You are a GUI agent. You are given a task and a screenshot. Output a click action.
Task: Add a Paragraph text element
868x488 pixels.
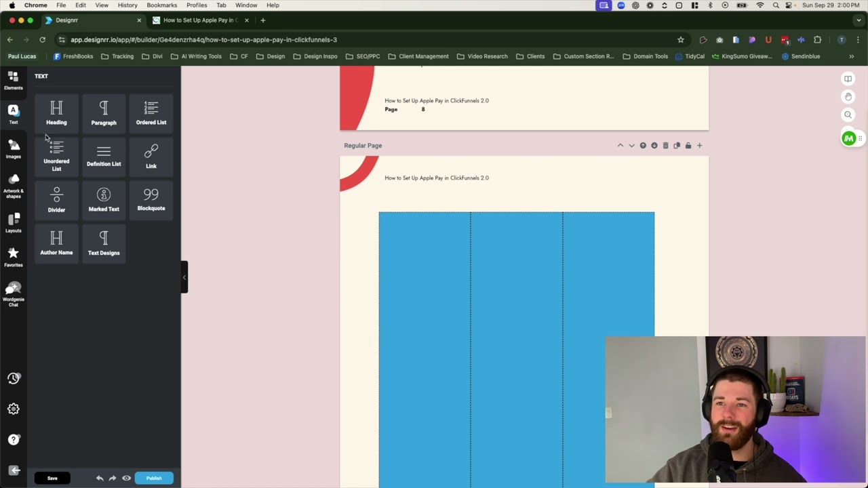point(104,113)
